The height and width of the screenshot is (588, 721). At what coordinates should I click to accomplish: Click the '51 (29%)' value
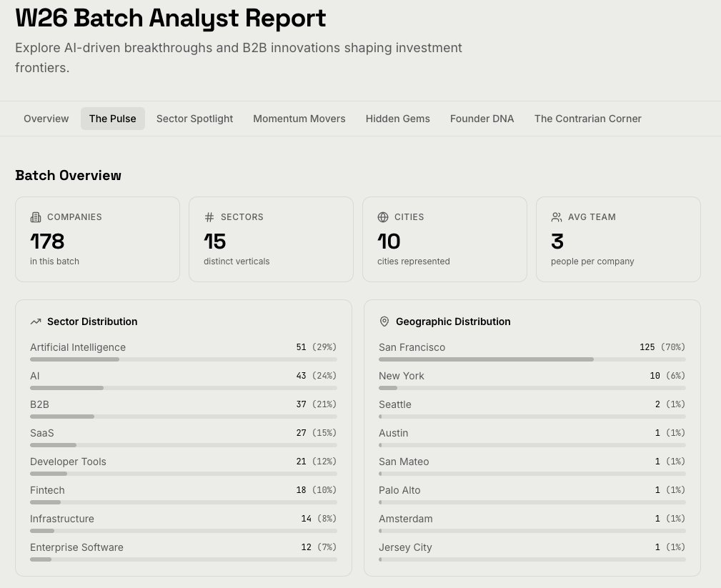(317, 347)
